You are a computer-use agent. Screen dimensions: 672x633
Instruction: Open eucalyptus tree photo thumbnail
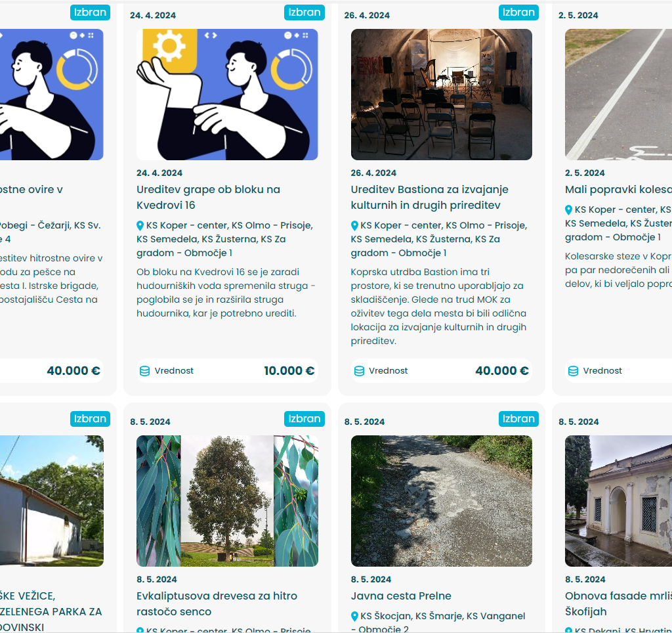click(227, 501)
